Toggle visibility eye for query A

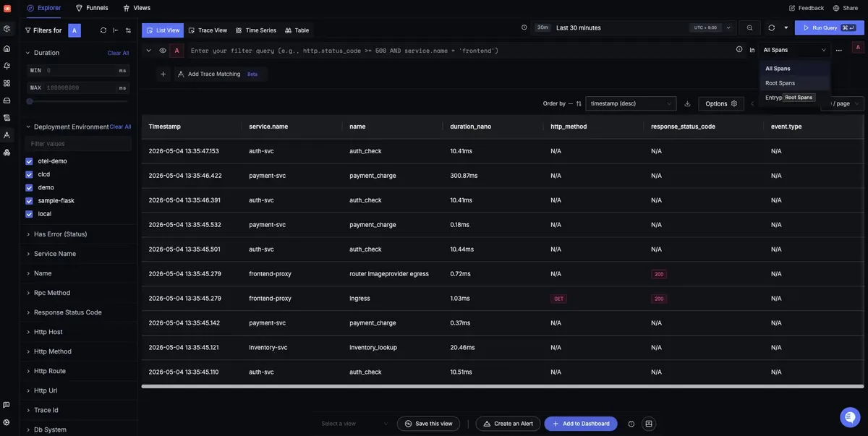coord(163,51)
